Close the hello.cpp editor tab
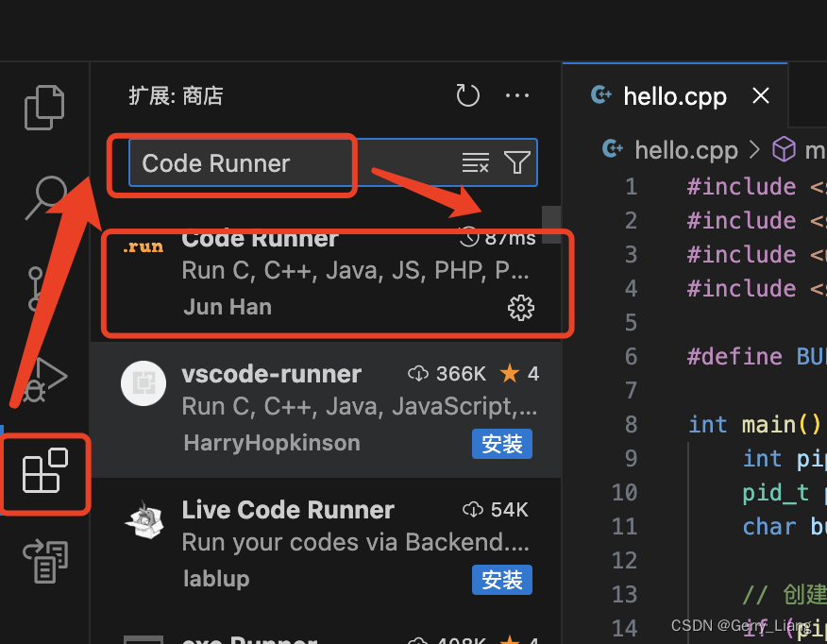The width and height of the screenshot is (827, 644). point(761,96)
